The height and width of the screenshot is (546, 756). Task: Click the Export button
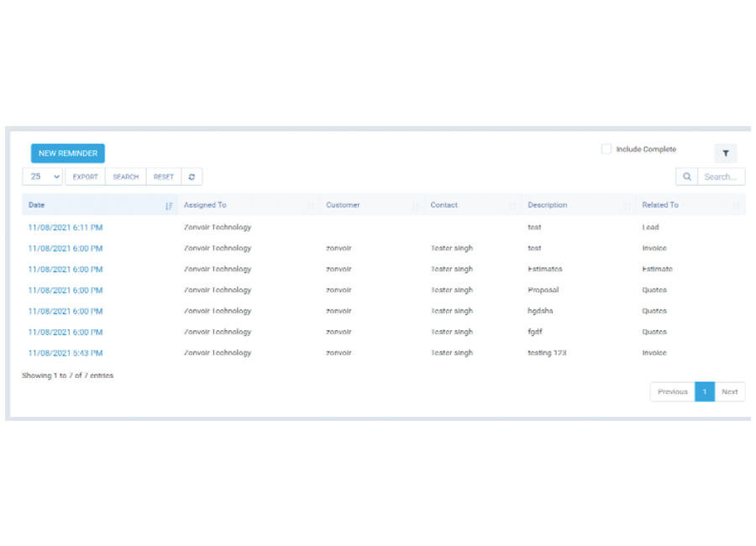click(x=85, y=177)
